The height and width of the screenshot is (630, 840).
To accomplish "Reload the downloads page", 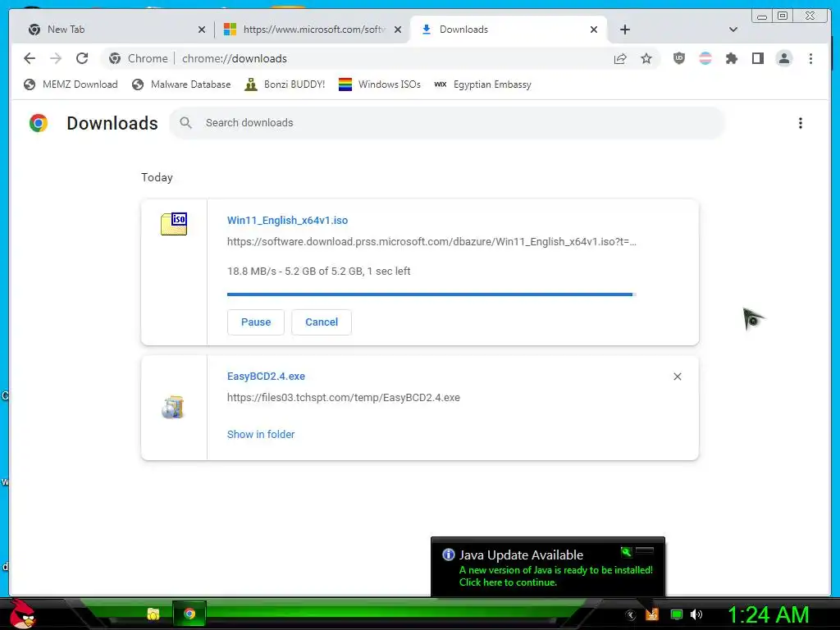I will coord(82,58).
